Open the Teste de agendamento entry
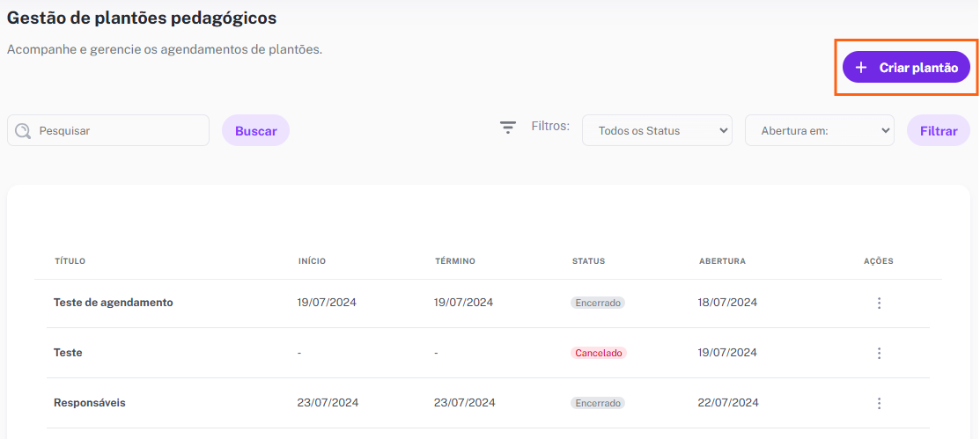Viewport: 980px width, 439px height. click(113, 303)
